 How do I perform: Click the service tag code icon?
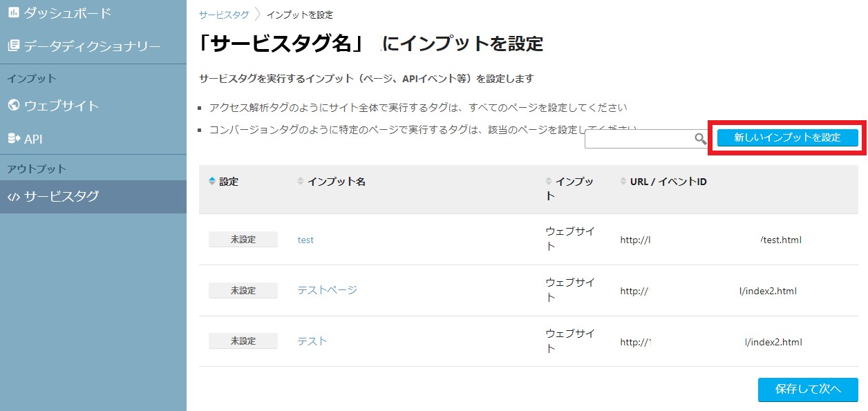[13, 196]
